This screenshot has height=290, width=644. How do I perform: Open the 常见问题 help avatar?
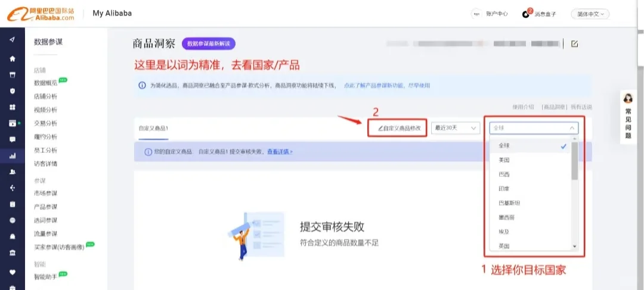[x=628, y=98]
